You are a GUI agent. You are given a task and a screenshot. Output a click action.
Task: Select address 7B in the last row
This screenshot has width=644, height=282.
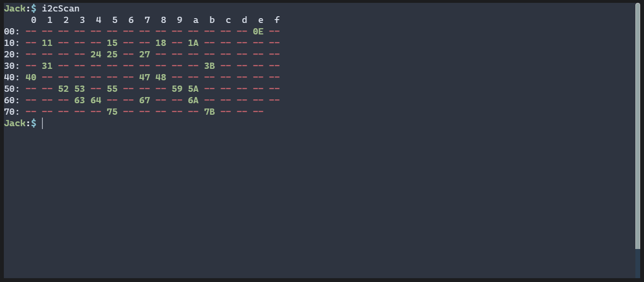click(x=209, y=112)
